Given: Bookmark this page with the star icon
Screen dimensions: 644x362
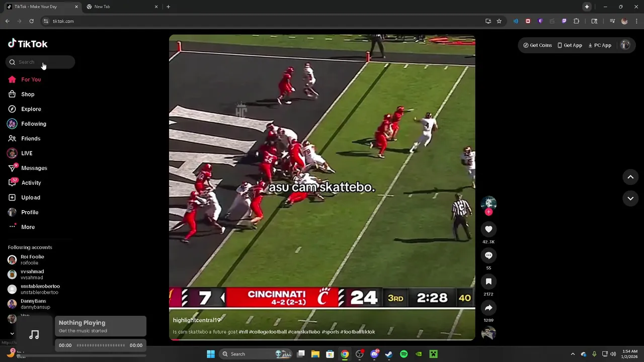Looking at the screenshot, I should click(499, 21).
